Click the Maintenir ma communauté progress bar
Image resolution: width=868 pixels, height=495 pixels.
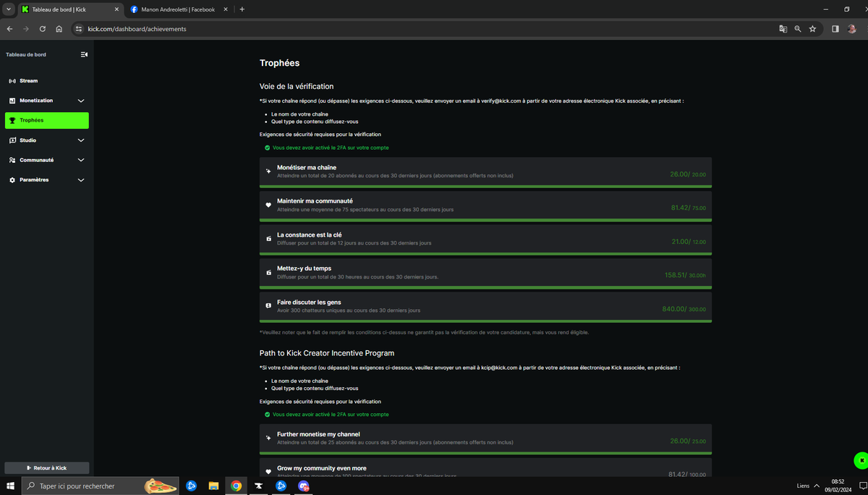click(485, 220)
